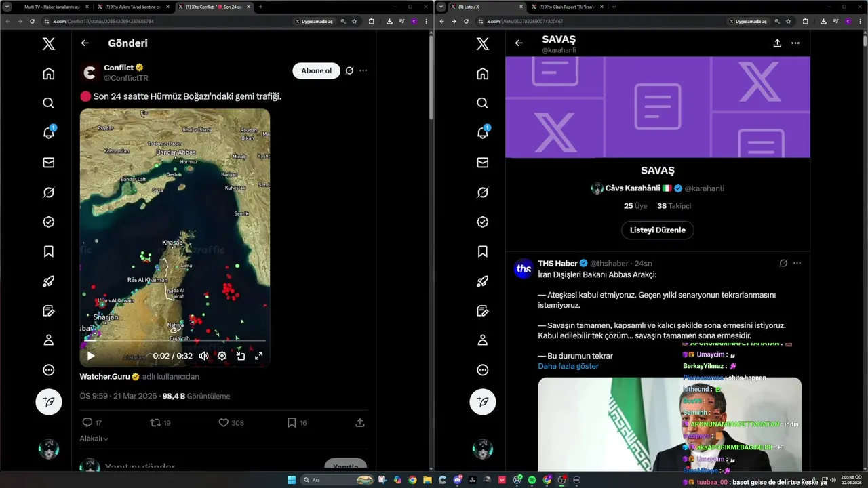868x488 pixels.
Task: Share the ConflictTR post
Action: coord(360,422)
